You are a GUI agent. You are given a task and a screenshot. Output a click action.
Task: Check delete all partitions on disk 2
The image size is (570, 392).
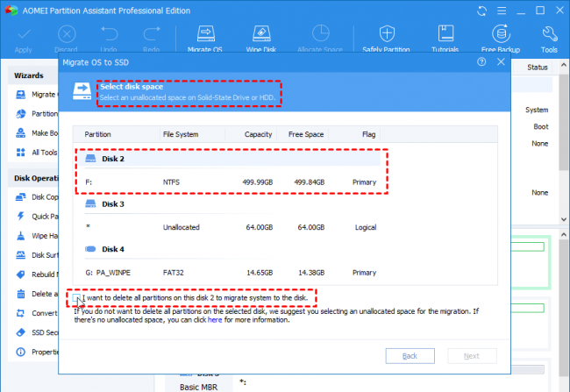76,298
